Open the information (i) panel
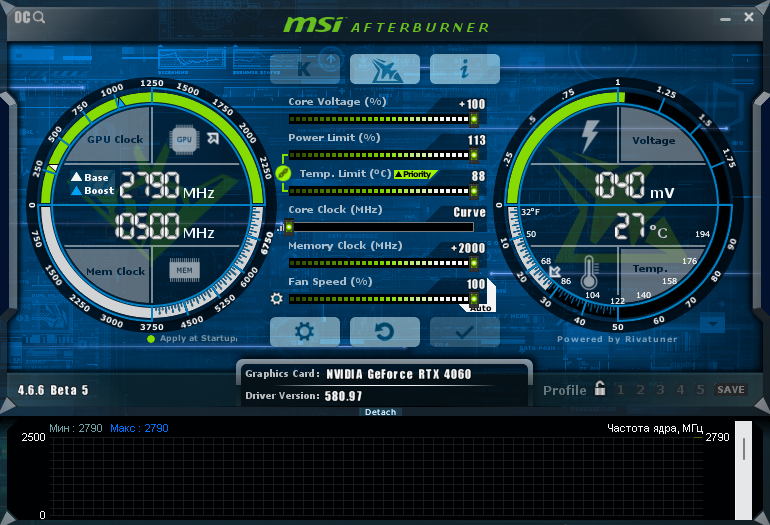The height and width of the screenshot is (525, 770). (465, 69)
